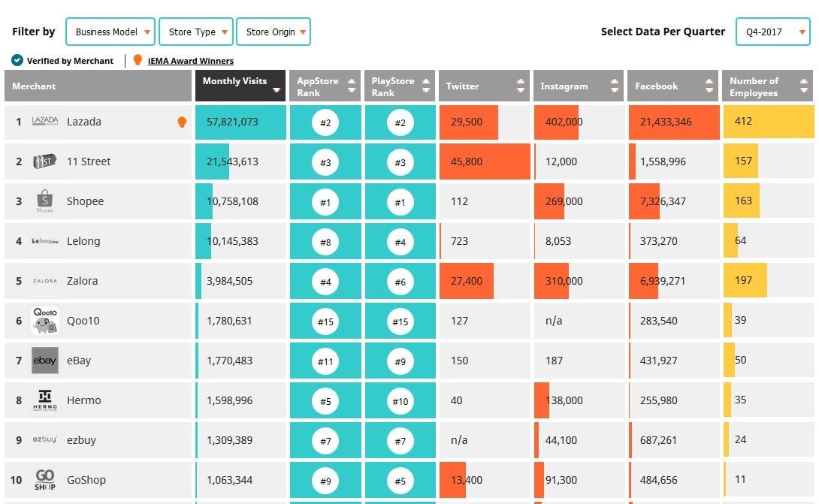
Task: Open the Store Origin filter dropdown
Action: click(x=274, y=32)
